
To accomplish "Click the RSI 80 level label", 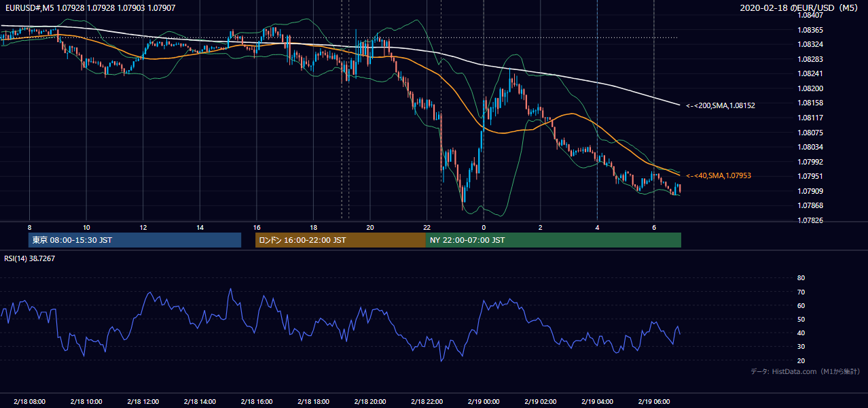I will point(801,278).
